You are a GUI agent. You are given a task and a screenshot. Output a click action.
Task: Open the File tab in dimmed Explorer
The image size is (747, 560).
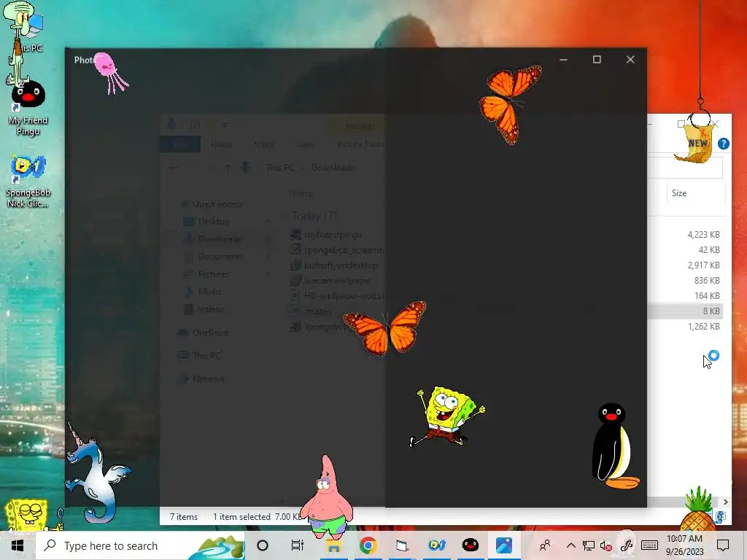tap(180, 144)
